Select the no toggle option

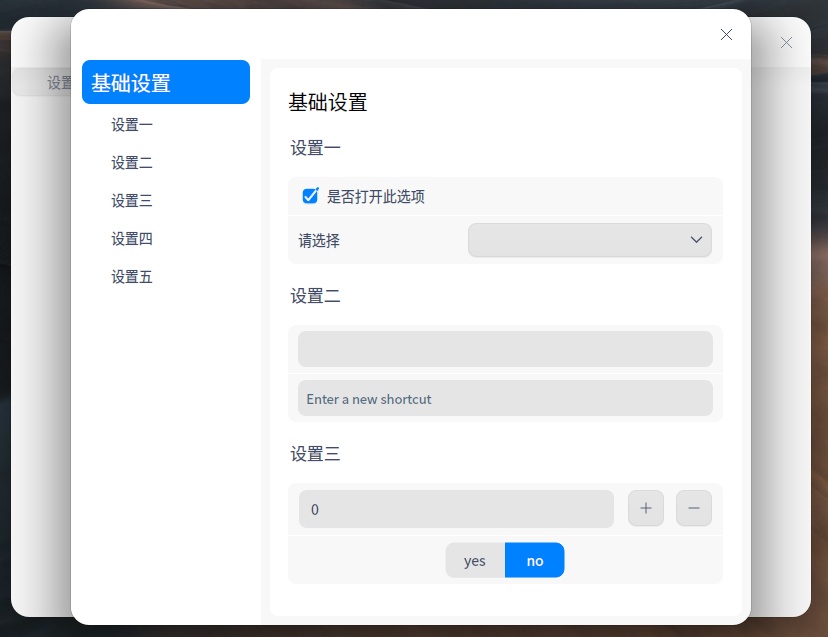click(534, 560)
